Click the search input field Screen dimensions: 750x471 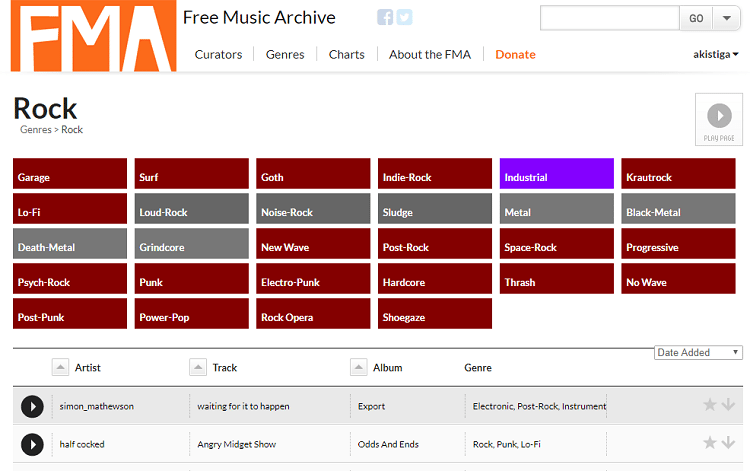pyautogui.click(x=610, y=18)
